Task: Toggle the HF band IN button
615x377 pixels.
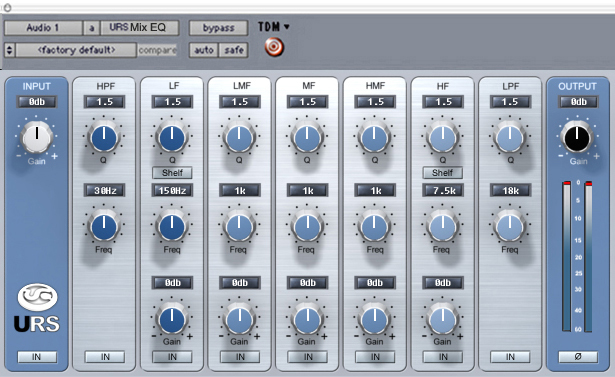Action: 443,357
